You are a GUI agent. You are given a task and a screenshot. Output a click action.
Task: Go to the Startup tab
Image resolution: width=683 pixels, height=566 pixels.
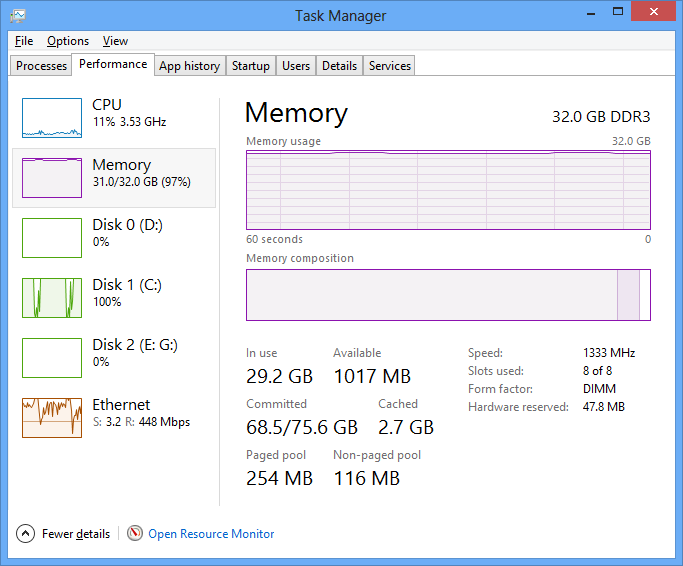(250, 66)
